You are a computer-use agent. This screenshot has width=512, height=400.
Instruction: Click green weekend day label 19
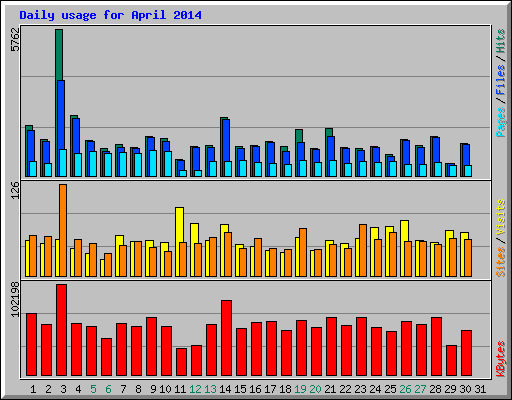300,389
